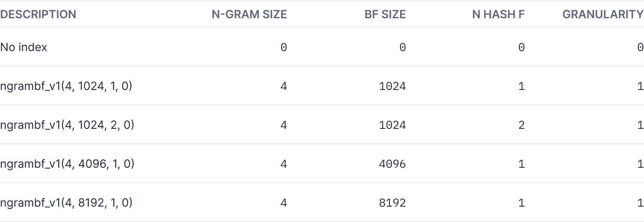Select the ngrambf_v1(4, 1024, 2, 0) cell

tap(67, 125)
